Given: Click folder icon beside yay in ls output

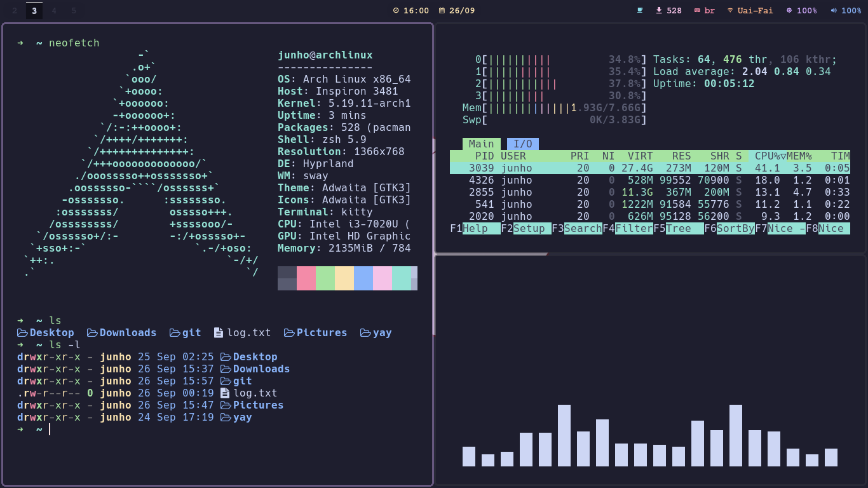Looking at the screenshot, I should click(x=366, y=332).
